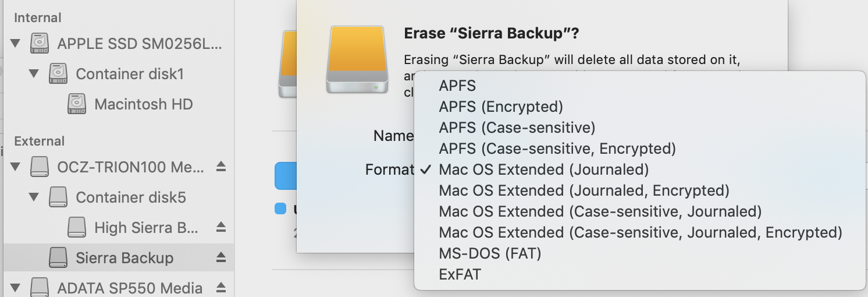
Task: Choose APFS format option
Action: pyautogui.click(x=457, y=86)
